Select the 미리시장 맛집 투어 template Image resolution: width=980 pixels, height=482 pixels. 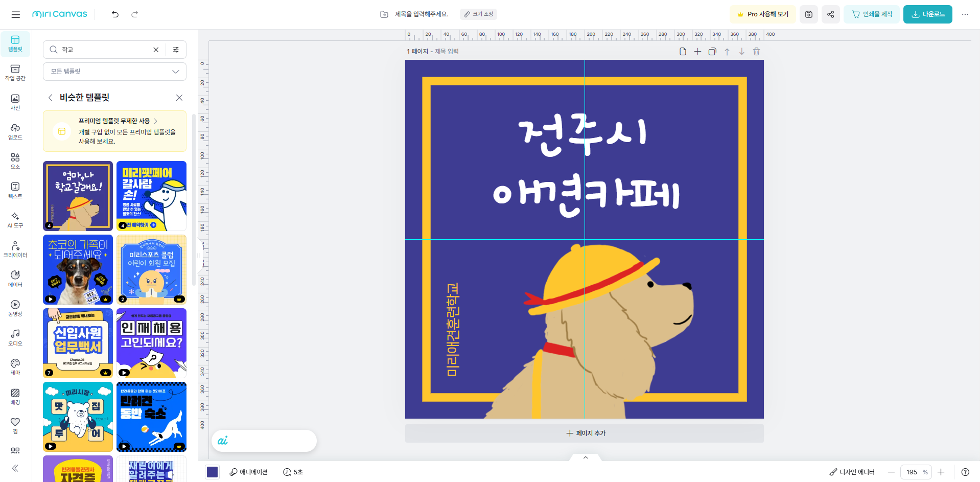tap(78, 417)
